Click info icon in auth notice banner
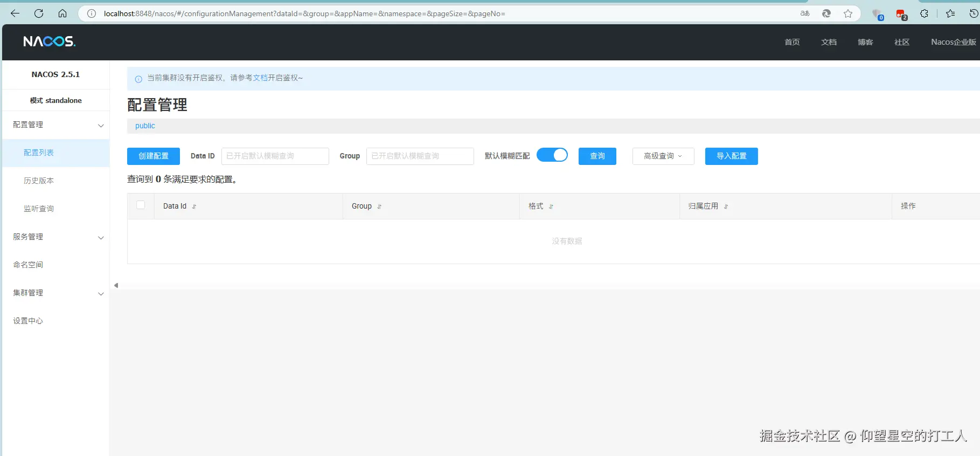Screen dimensions: 980x456 tap(138, 79)
